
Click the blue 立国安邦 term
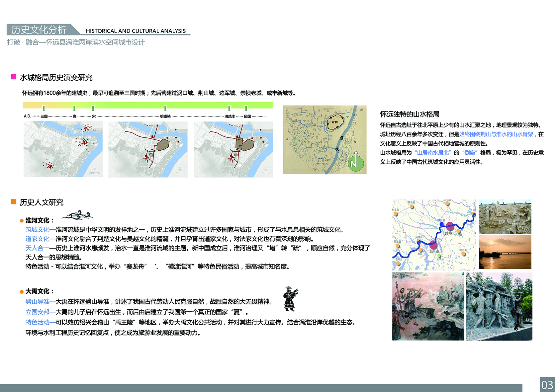[37, 312]
